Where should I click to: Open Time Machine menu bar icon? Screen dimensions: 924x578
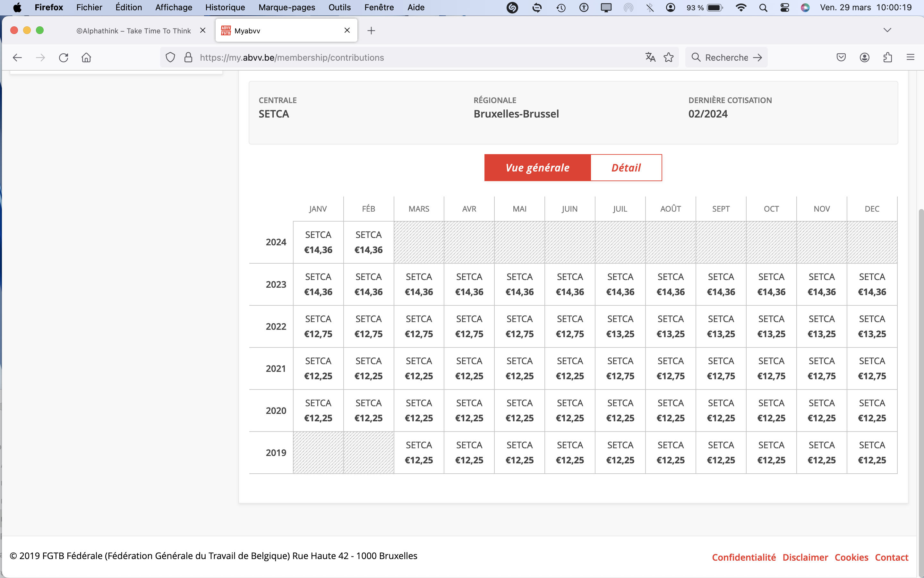point(561,7)
